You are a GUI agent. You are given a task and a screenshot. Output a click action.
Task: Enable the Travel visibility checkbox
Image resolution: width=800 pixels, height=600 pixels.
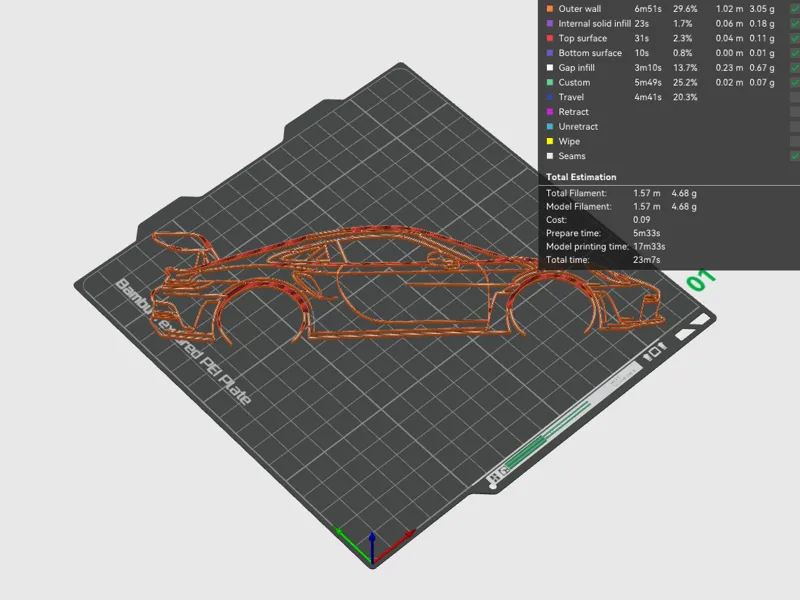pyautogui.click(x=795, y=97)
